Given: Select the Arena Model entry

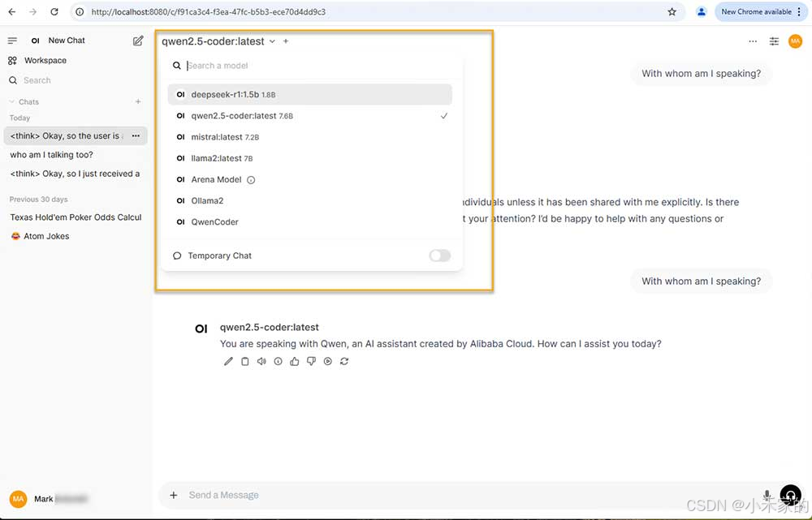Looking at the screenshot, I should click(309, 179).
